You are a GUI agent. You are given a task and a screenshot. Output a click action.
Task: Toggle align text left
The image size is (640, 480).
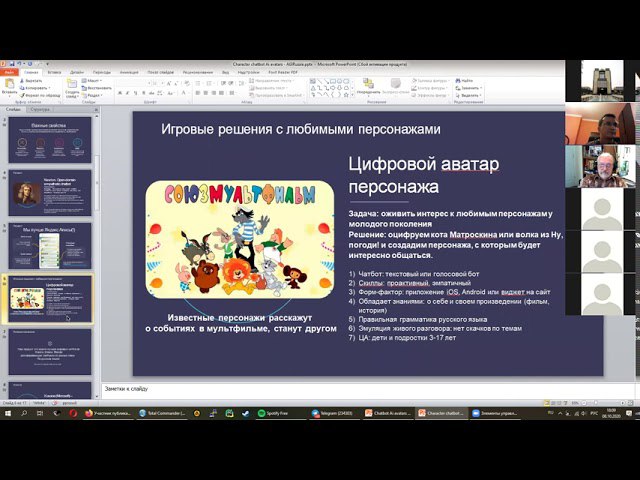198,93
